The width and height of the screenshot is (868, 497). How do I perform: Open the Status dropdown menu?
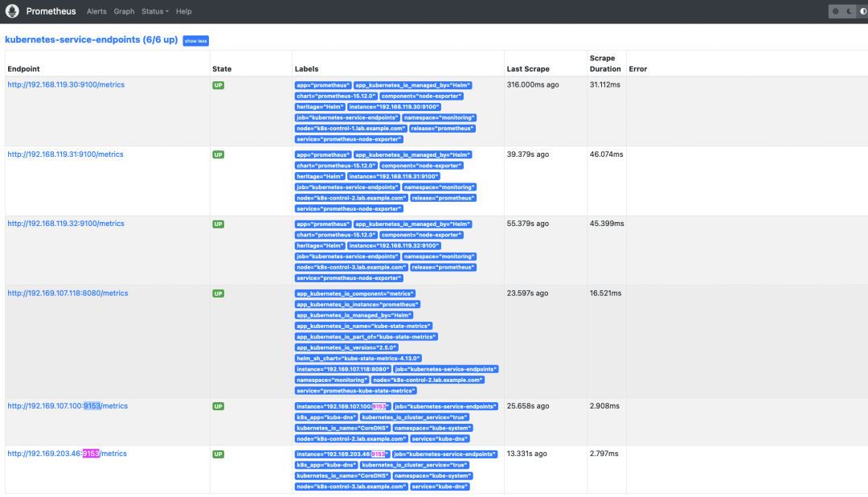pyautogui.click(x=154, y=11)
